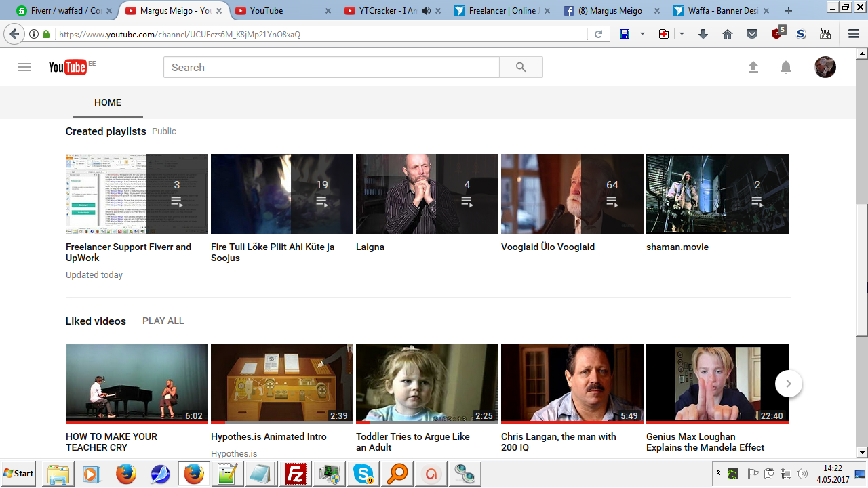This screenshot has width=868, height=488.
Task: Click PLAY ALL for Liked videos
Action: click(163, 321)
